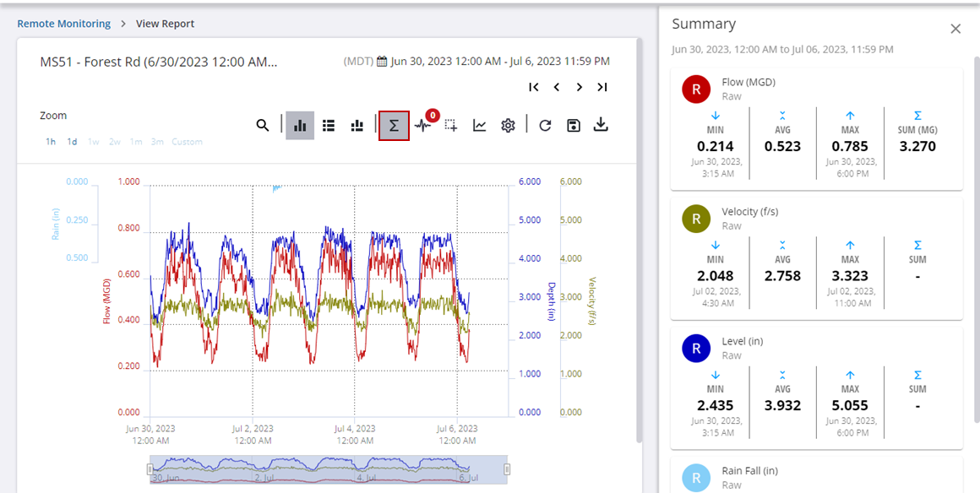Screen dimensions: 980x493
Task: Click Flow MIN value 0.214
Action: [x=716, y=146]
